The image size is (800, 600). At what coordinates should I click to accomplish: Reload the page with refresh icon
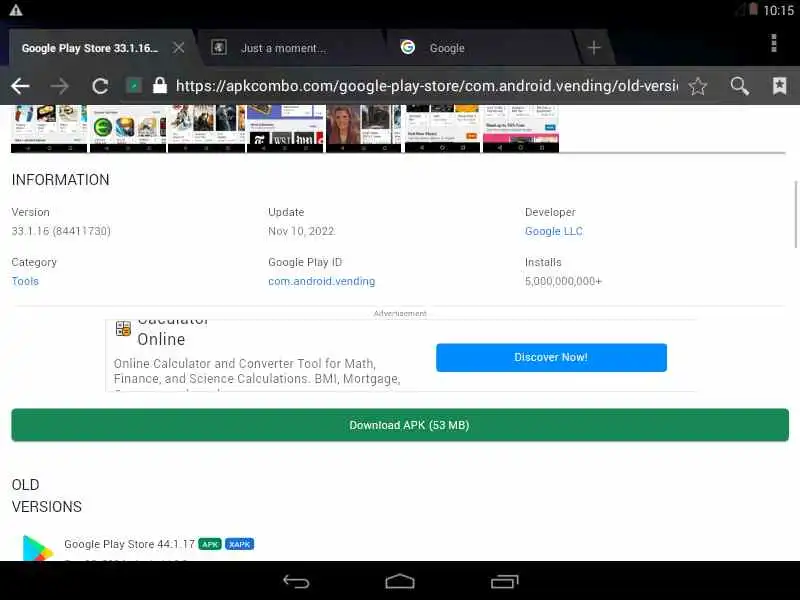[100, 86]
